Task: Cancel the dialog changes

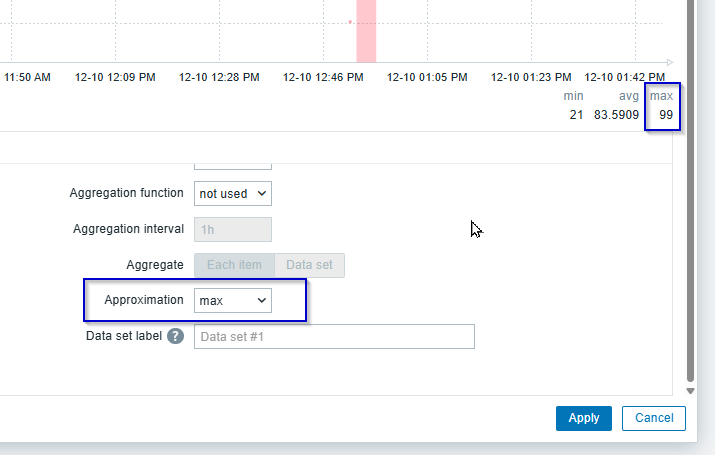Action: point(653,418)
